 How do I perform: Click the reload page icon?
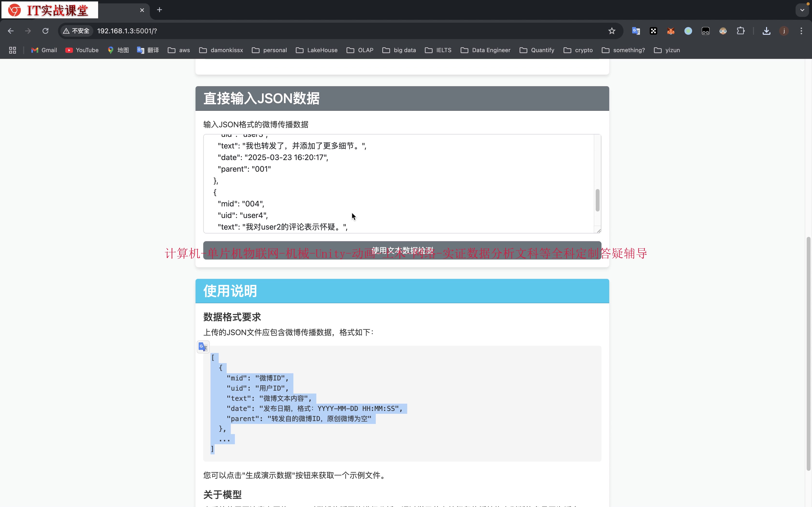pyautogui.click(x=45, y=31)
